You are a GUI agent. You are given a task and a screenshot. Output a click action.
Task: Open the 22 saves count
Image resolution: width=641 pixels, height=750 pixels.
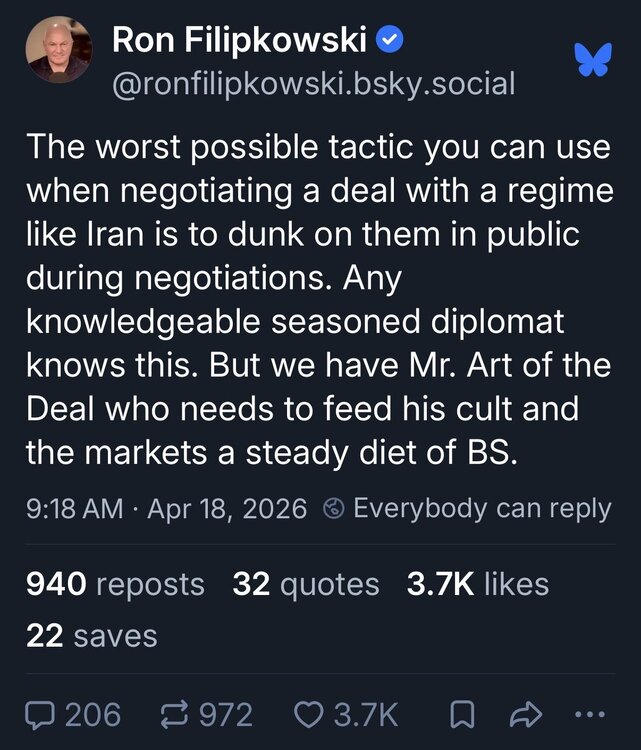[92, 636]
